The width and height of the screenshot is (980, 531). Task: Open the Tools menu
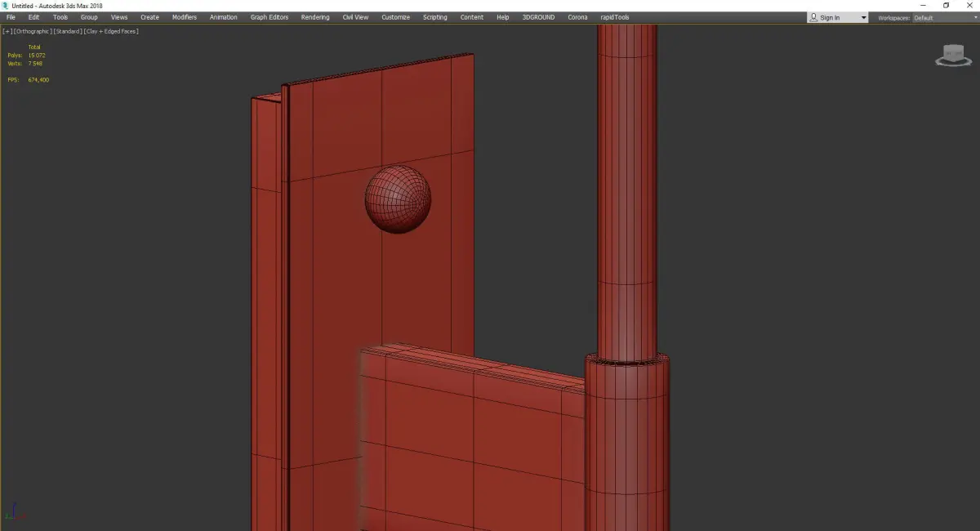pos(60,17)
